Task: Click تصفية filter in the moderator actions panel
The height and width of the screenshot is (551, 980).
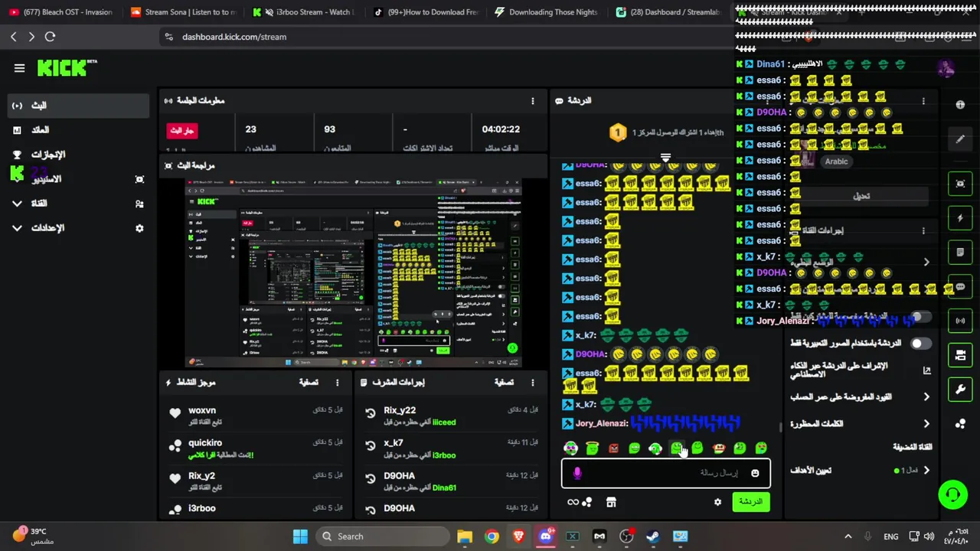Action: click(x=504, y=382)
